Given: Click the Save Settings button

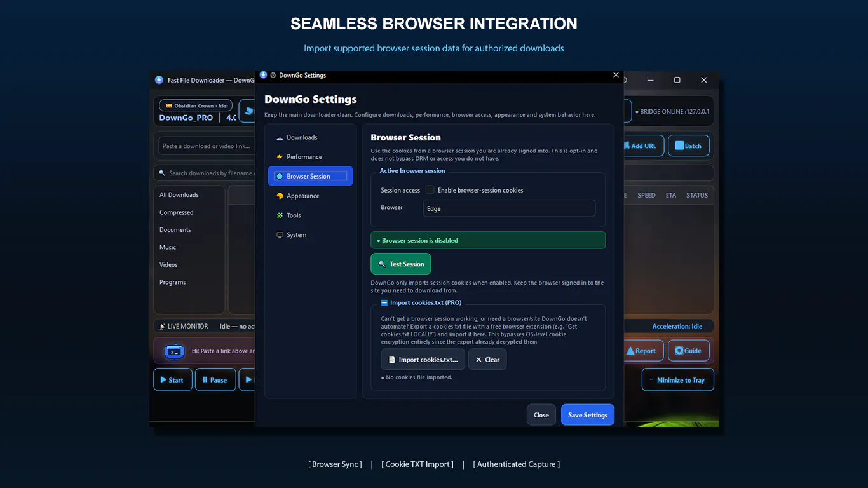Looking at the screenshot, I should pos(588,415).
